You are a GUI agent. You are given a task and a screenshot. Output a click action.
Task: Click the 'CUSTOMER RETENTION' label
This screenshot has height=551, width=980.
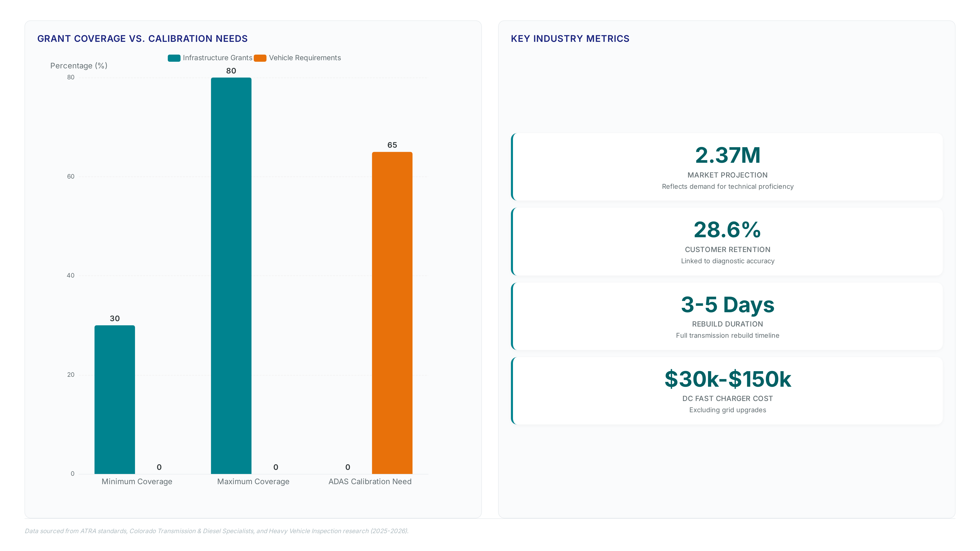[x=727, y=249]
